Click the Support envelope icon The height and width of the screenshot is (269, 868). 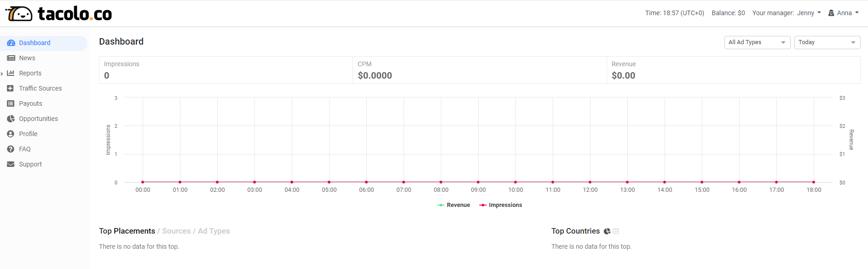click(x=11, y=164)
